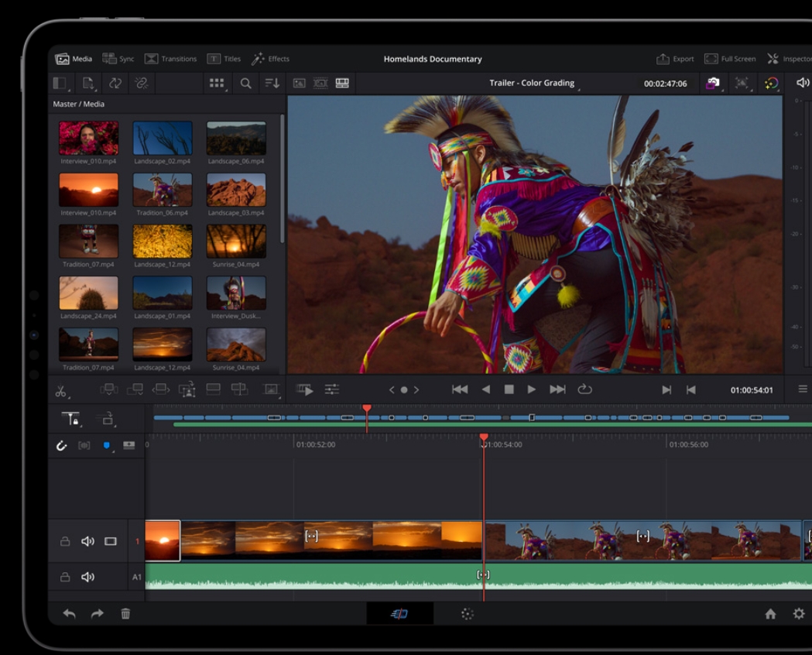
Task: Toggle loop playback
Action: coord(585,389)
